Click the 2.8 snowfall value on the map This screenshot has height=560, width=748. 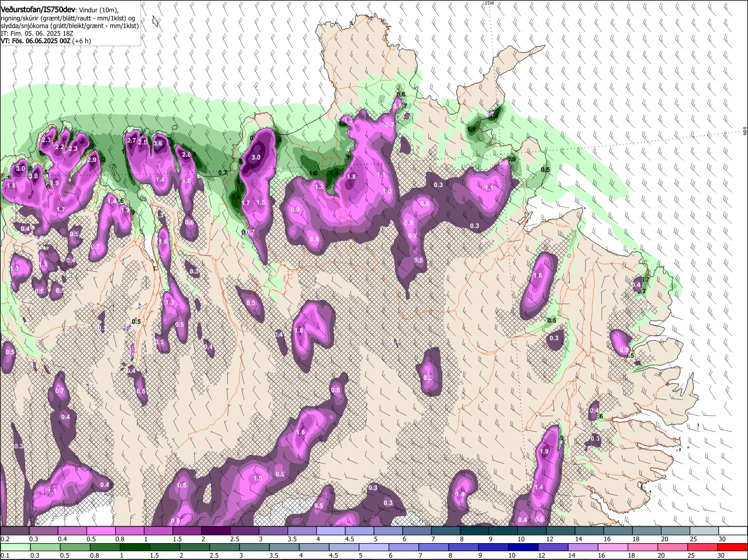[x=186, y=154]
